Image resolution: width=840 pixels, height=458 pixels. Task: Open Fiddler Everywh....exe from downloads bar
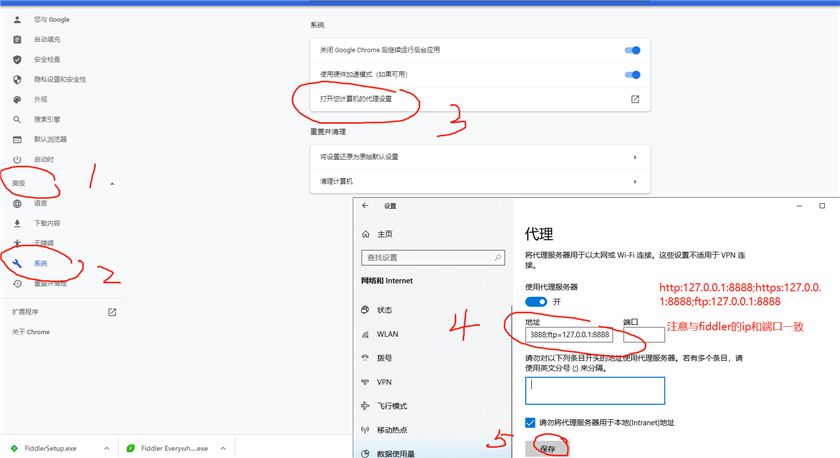174,448
